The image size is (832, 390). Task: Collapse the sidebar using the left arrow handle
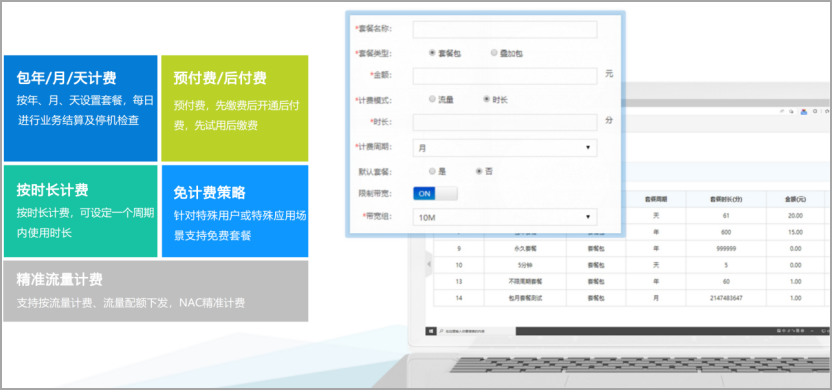(429, 264)
